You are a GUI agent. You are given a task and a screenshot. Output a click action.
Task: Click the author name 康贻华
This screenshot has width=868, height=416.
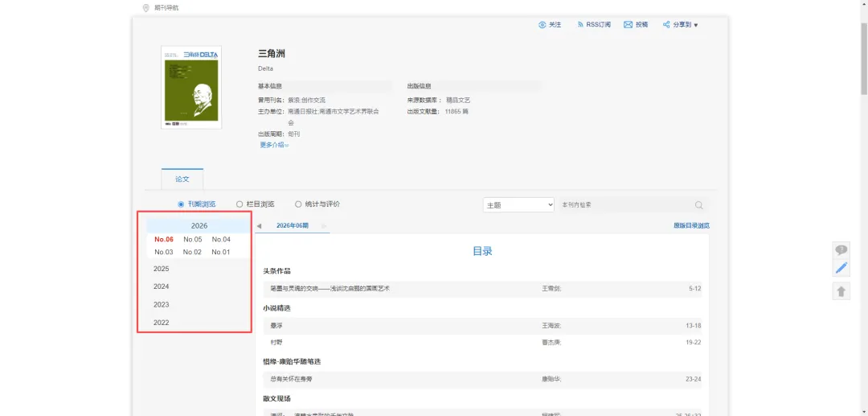coord(551,380)
